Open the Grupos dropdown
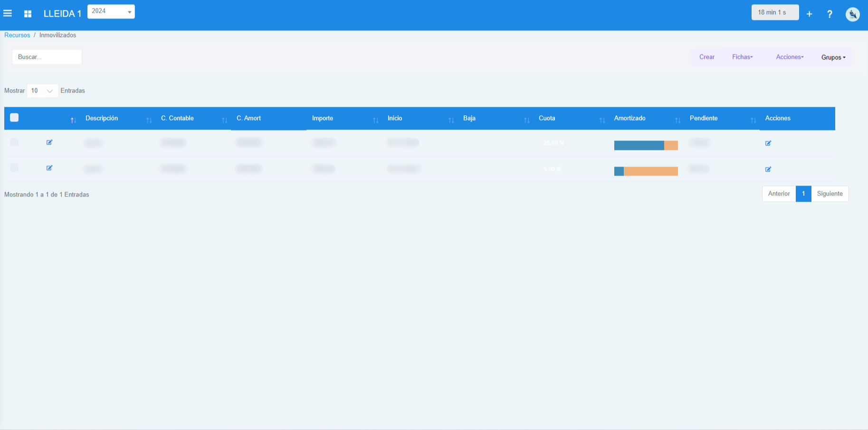Image resolution: width=868 pixels, height=430 pixels. (x=833, y=57)
